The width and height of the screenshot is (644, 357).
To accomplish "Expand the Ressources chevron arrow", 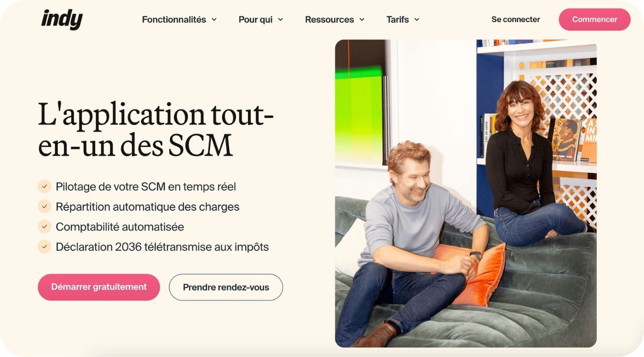I will click(x=362, y=20).
